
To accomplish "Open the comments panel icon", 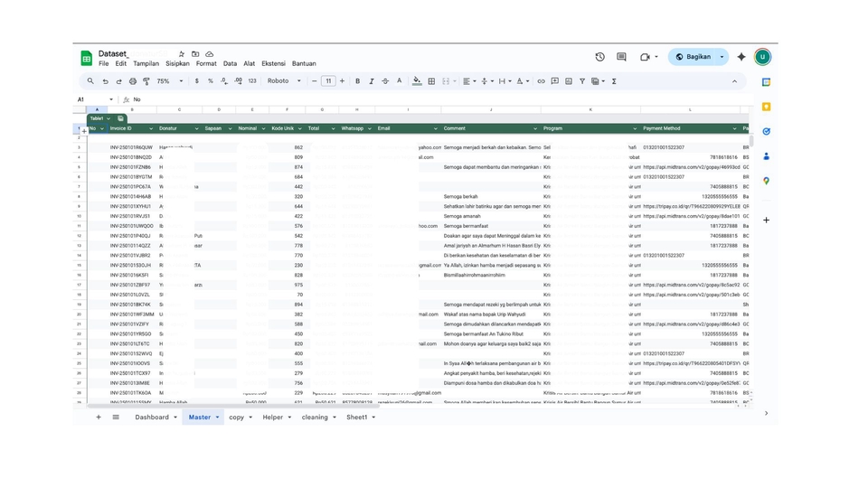I will tap(621, 57).
